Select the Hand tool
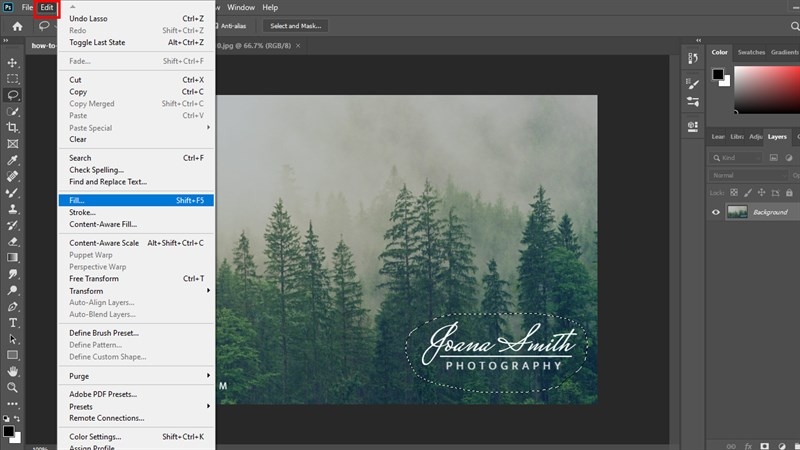800x450 pixels. (x=13, y=371)
